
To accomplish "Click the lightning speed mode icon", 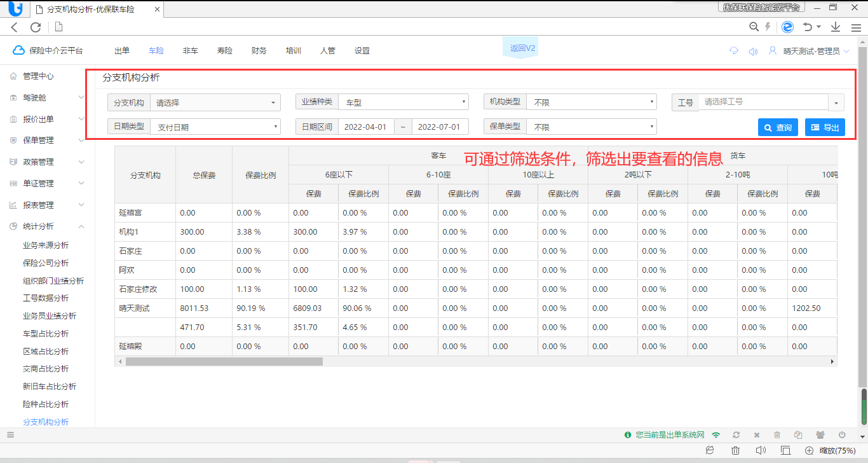I will pyautogui.click(x=768, y=27).
